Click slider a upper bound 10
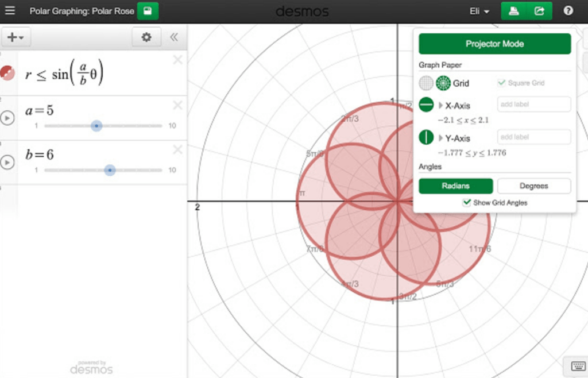 172,126
